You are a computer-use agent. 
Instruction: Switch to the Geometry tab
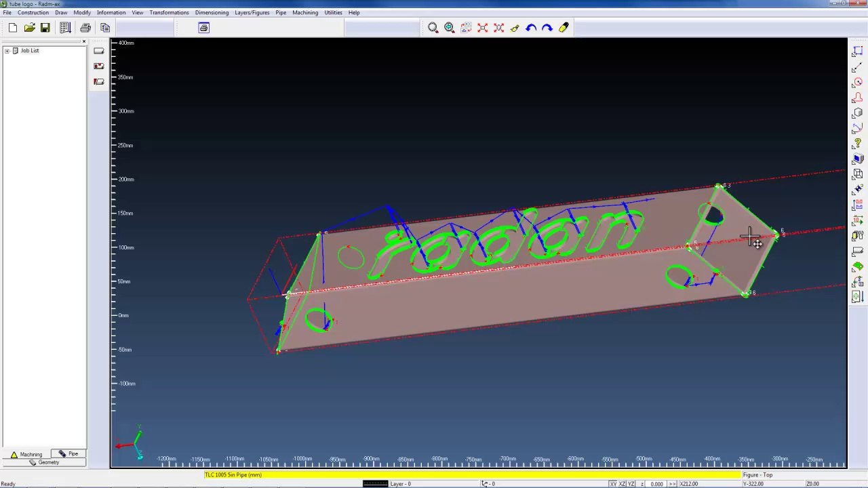(x=44, y=462)
